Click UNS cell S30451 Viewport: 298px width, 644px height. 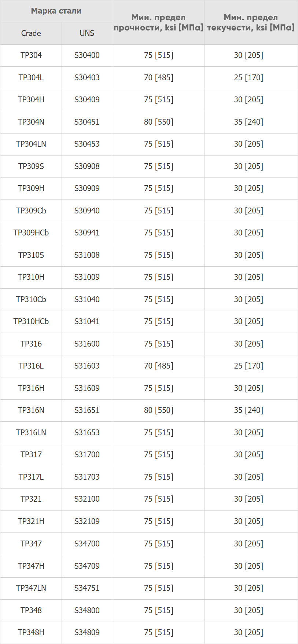pos(87,122)
